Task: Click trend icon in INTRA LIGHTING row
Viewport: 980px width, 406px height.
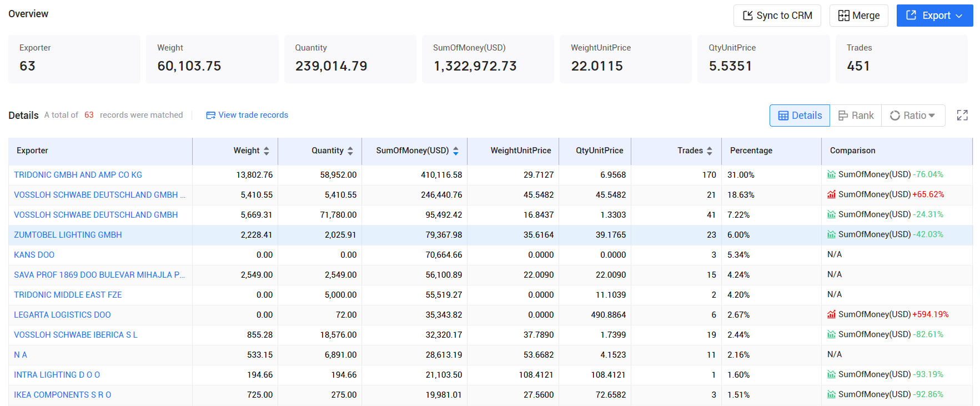Action: coord(831,374)
